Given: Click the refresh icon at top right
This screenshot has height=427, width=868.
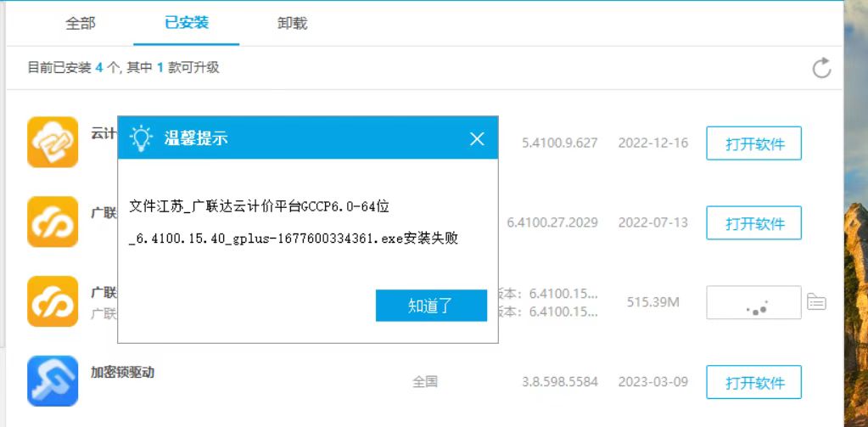Looking at the screenshot, I should coord(821,68).
